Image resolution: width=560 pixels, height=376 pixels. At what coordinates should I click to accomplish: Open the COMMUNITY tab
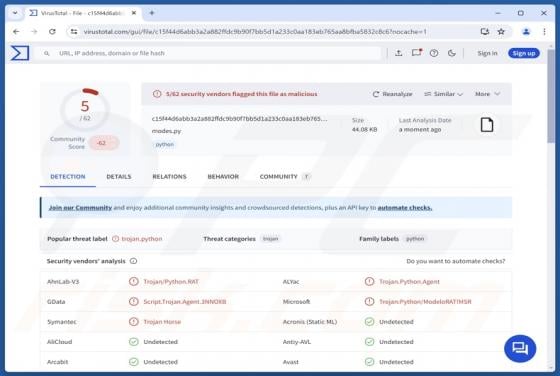[x=285, y=176]
